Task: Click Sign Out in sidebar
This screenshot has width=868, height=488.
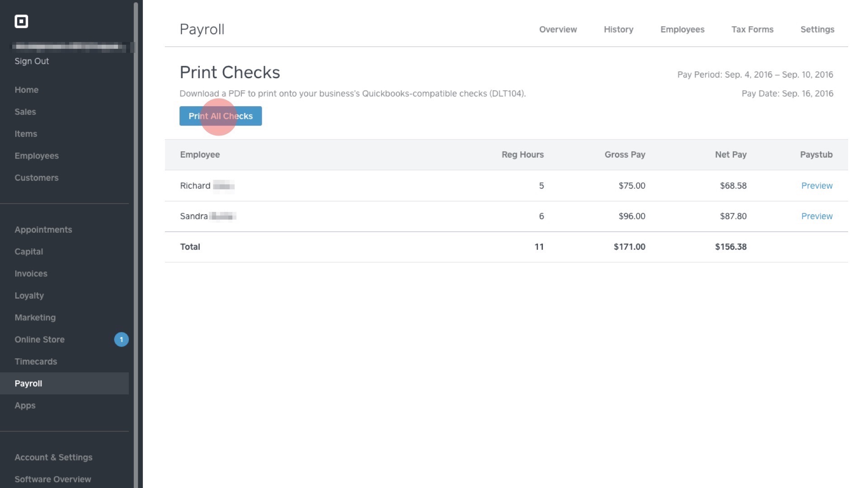Action: tap(32, 61)
